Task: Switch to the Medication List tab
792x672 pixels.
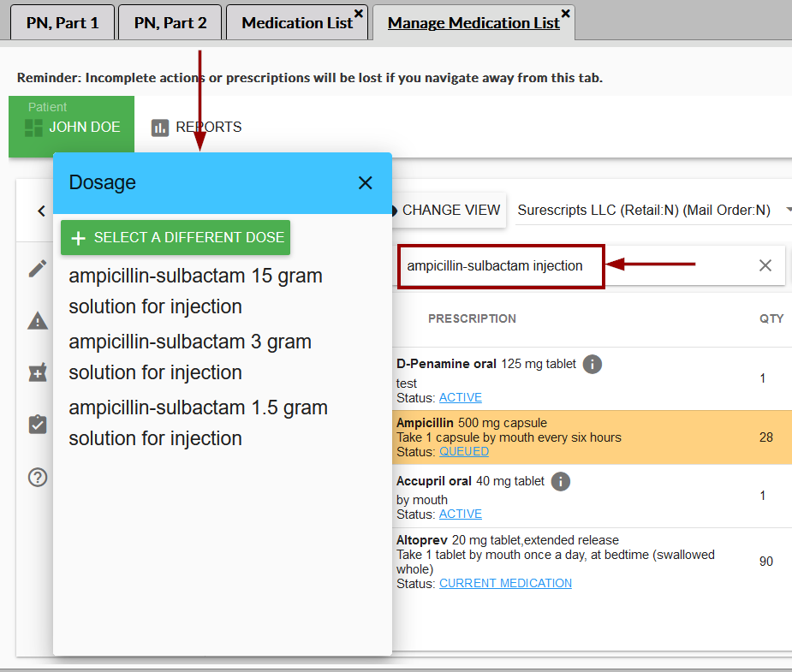Action: (x=296, y=23)
